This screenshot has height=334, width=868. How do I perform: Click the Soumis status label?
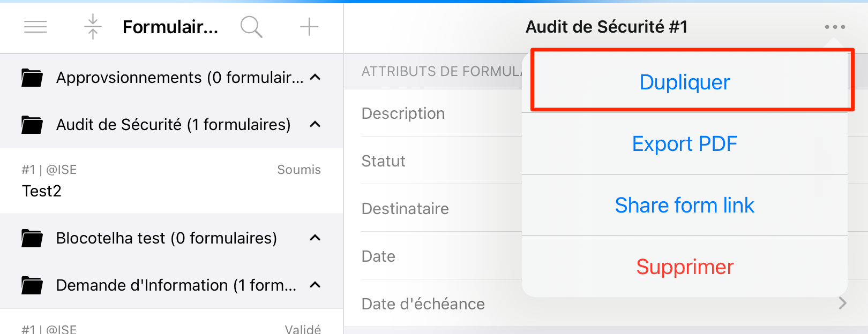pyautogui.click(x=299, y=170)
